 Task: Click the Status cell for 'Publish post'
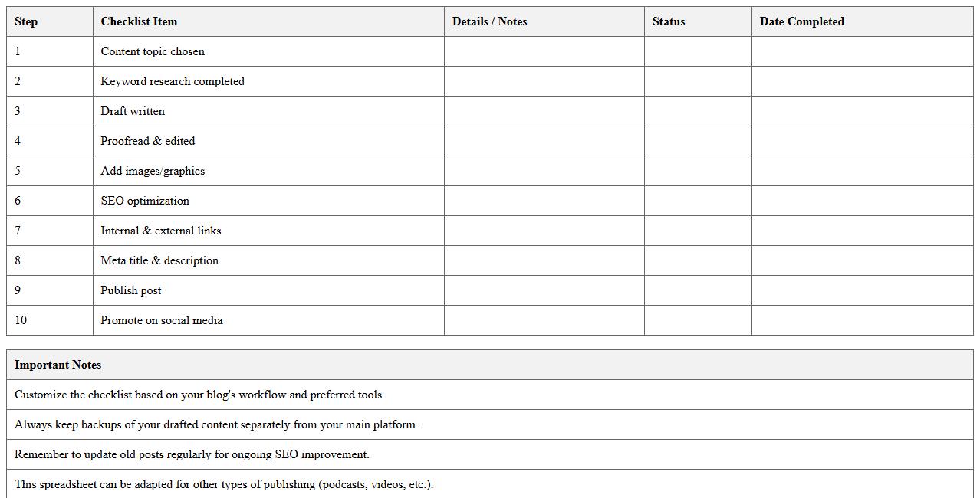point(697,290)
